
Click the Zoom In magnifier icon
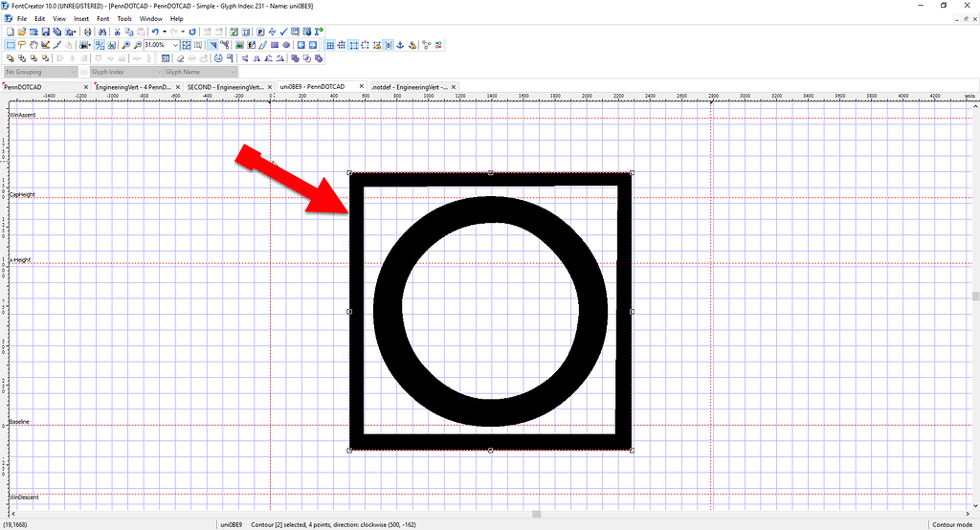click(x=125, y=45)
